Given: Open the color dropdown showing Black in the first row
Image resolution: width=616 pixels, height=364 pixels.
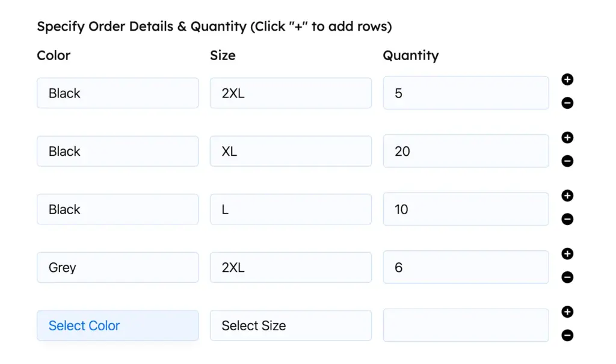Looking at the screenshot, I should pos(117,93).
